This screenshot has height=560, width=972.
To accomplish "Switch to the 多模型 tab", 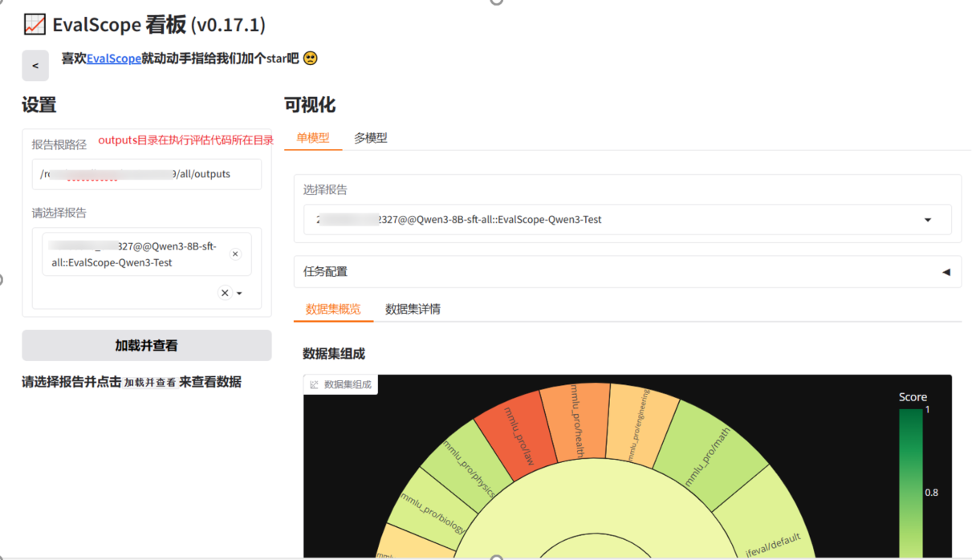I will 371,138.
